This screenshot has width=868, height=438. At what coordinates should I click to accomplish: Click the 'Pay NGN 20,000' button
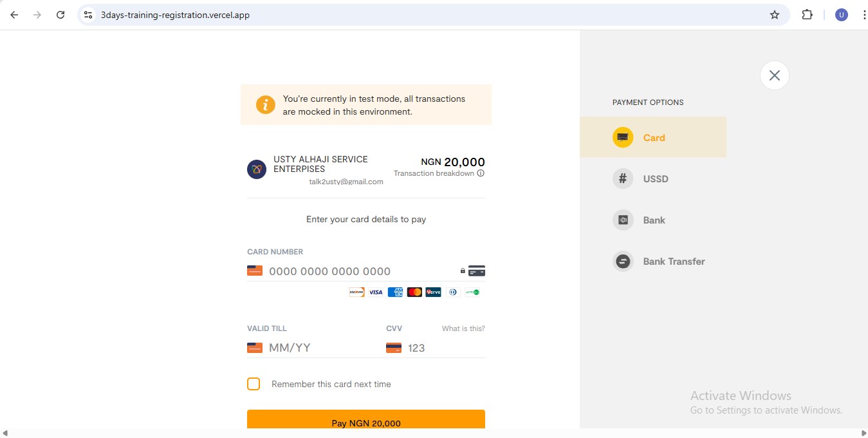[365, 423]
